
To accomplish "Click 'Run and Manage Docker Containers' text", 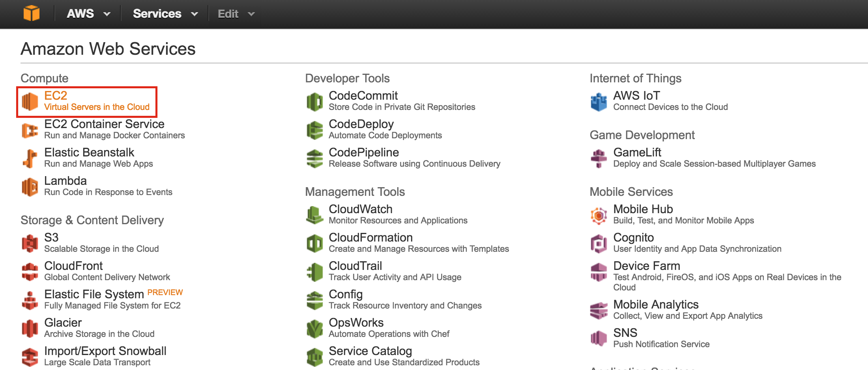I will pyautogui.click(x=114, y=135).
